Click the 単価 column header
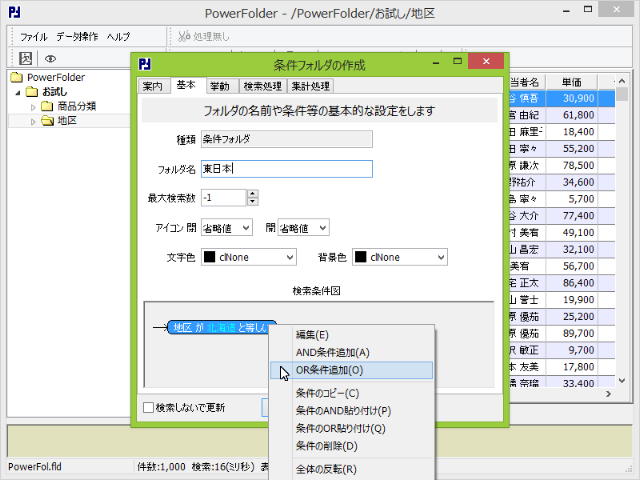This screenshot has height=480, width=640. coord(571,82)
